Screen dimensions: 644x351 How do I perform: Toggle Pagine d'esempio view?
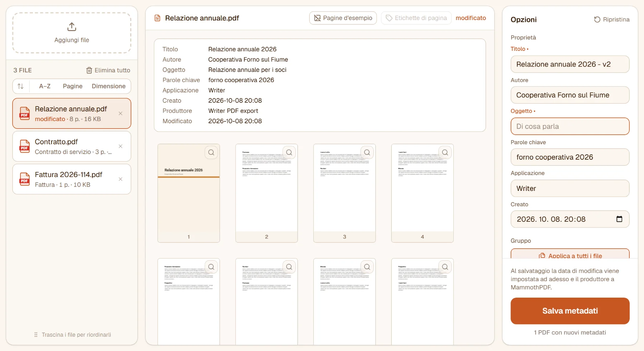click(x=343, y=18)
